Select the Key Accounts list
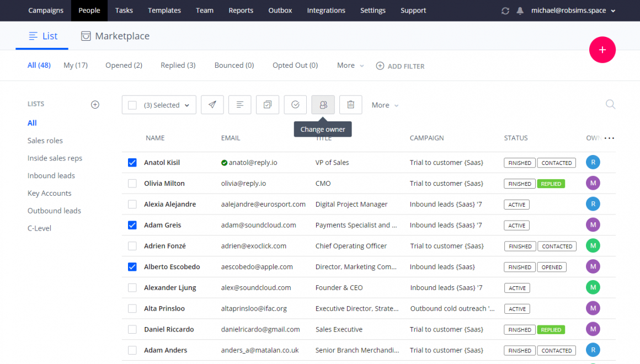This screenshot has height=364, width=640. click(x=50, y=194)
